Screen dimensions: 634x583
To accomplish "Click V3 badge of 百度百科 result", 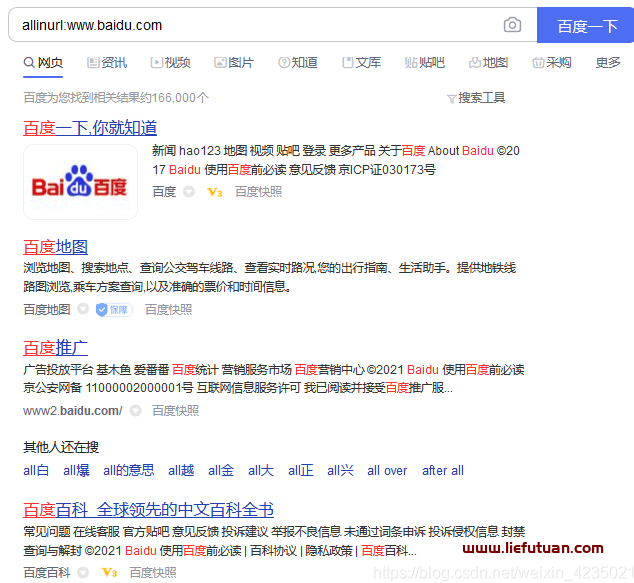I will pos(109,572).
